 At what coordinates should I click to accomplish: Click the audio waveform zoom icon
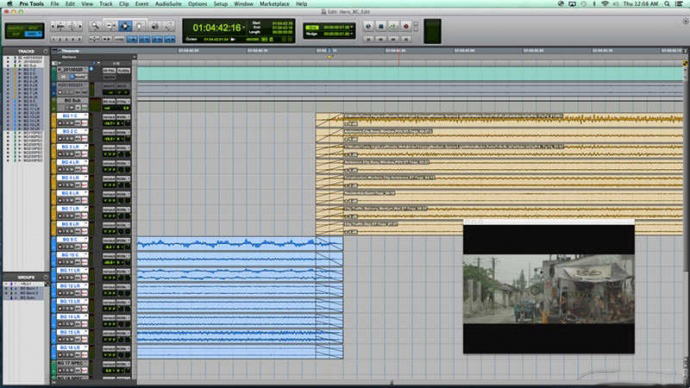tap(61, 26)
